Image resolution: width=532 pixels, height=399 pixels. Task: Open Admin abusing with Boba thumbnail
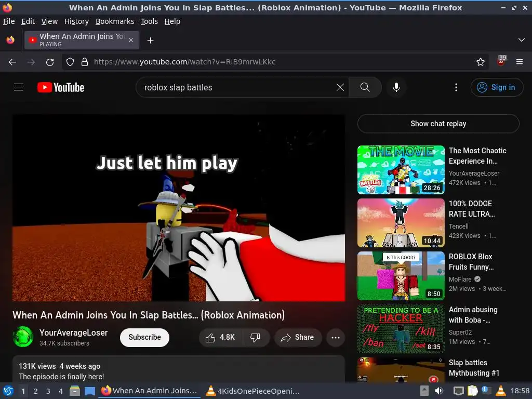click(401, 329)
